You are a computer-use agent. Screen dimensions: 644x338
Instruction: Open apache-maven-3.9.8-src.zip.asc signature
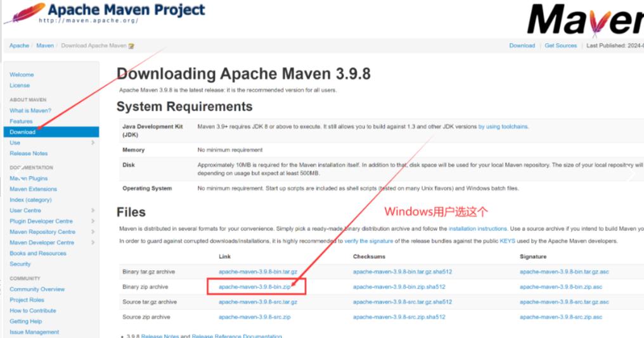click(561, 317)
